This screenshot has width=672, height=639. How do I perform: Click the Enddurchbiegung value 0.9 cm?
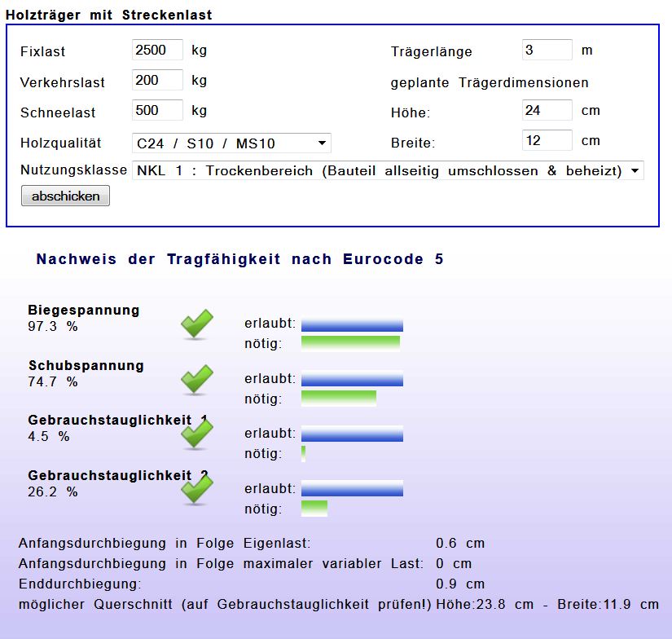(x=460, y=584)
